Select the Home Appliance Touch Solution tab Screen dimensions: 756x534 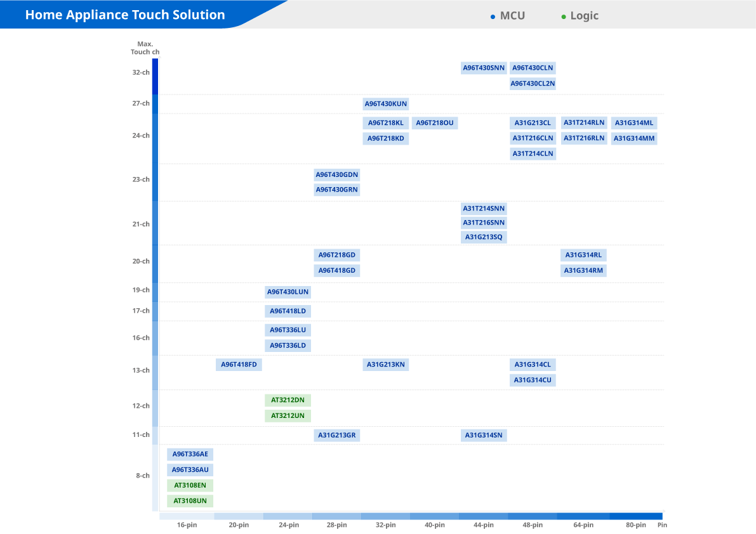125,15
